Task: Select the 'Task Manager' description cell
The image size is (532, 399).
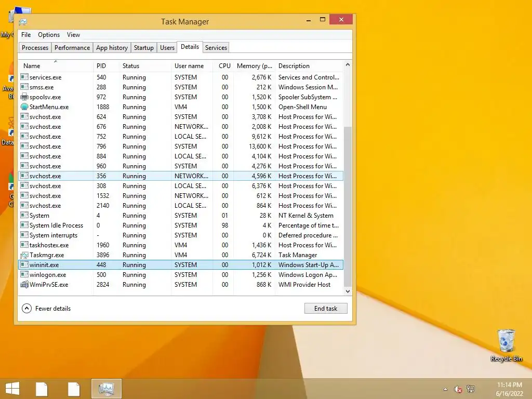Action: point(298,255)
